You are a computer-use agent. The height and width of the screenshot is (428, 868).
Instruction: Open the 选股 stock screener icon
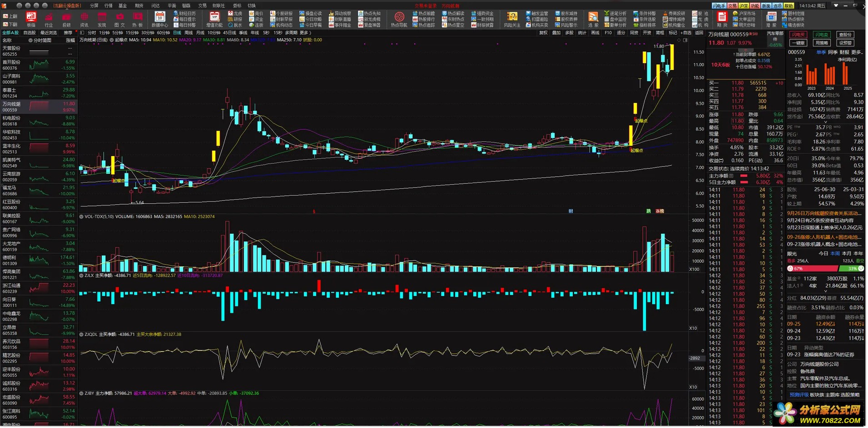pos(593,17)
